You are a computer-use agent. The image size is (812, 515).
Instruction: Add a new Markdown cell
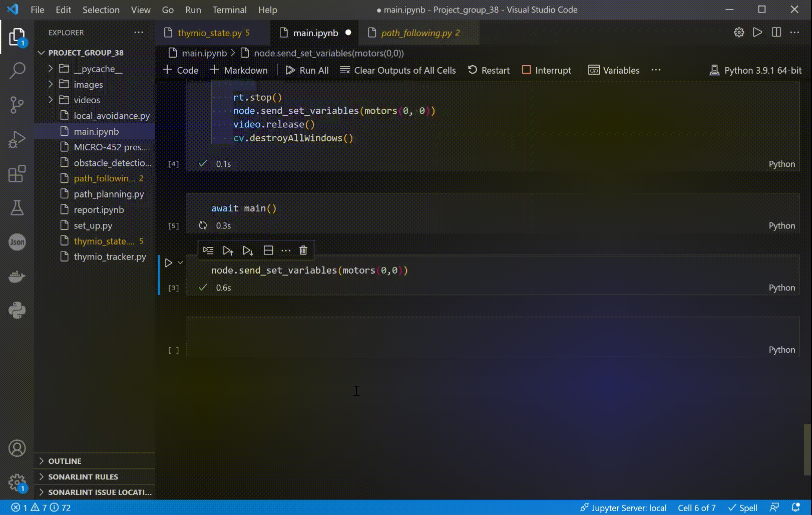(239, 70)
